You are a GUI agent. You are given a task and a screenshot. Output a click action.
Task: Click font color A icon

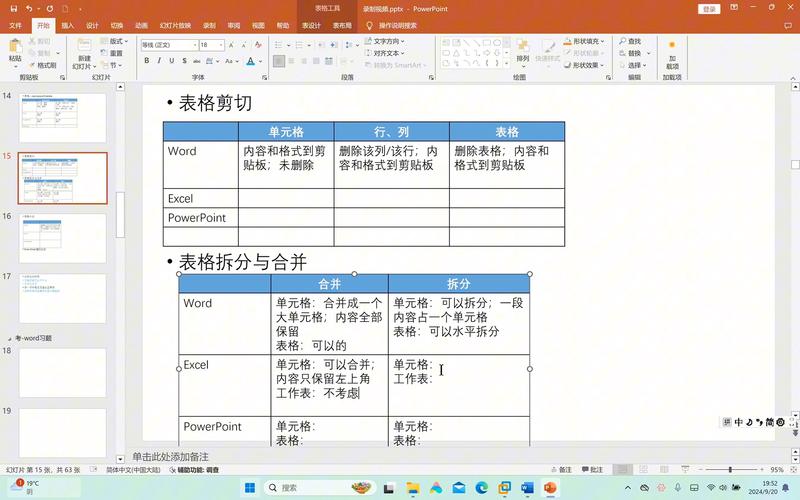(x=251, y=61)
